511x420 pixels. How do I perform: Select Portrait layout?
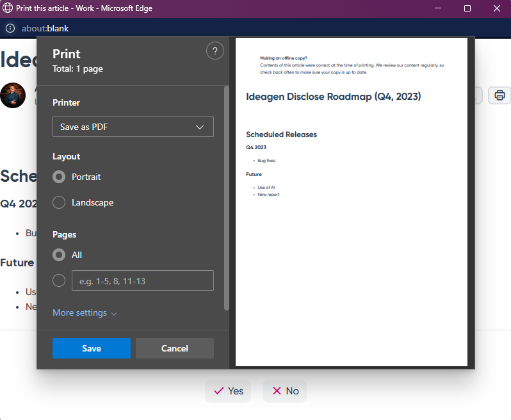click(x=59, y=177)
